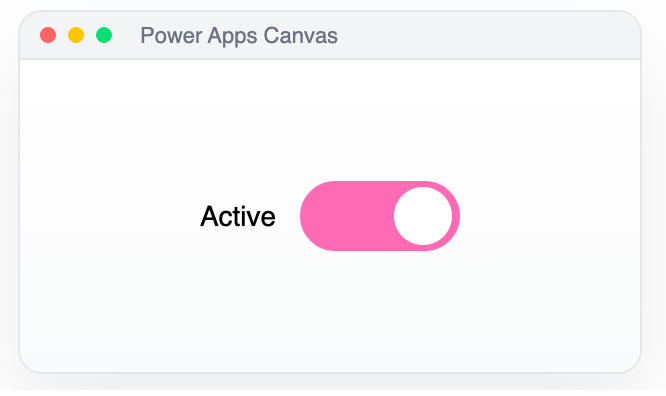The height and width of the screenshot is (396, 666).
Task: Click the Active label text
Action: [x=238, y=216]
